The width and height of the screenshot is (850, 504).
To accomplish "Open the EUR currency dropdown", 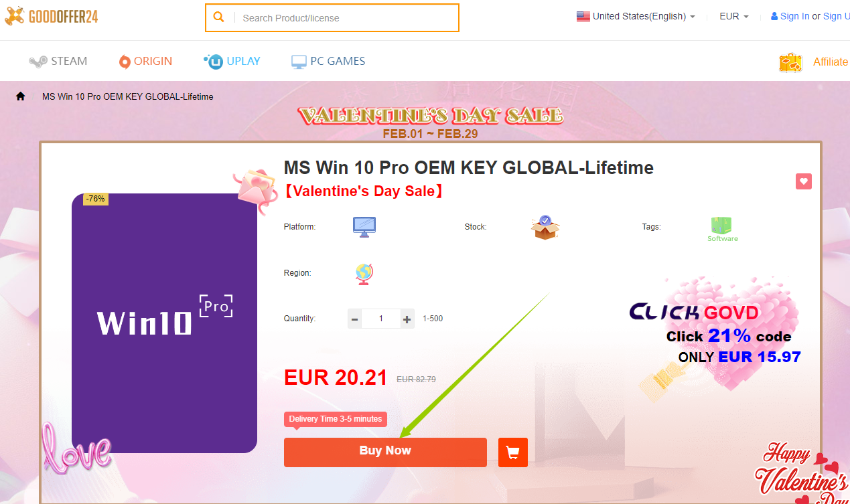I will pos(733,16).
